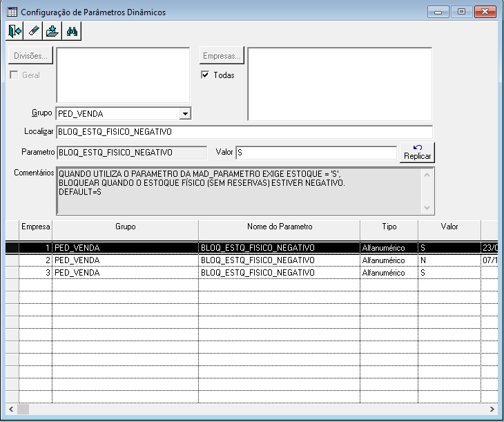Select the Empresa 3 row cell
Image resolution: width=504 pixels, height=422 pixels.
[x=35, y=273]
